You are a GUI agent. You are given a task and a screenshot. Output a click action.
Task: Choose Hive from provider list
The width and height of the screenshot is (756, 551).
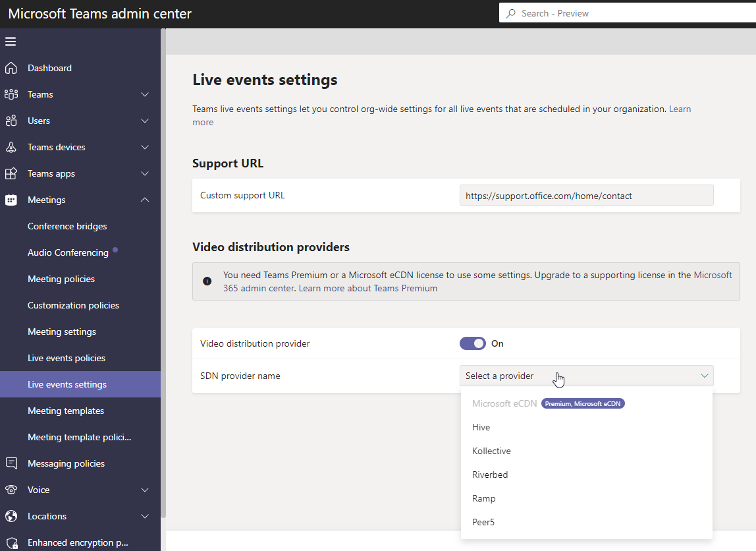[586, 427]
